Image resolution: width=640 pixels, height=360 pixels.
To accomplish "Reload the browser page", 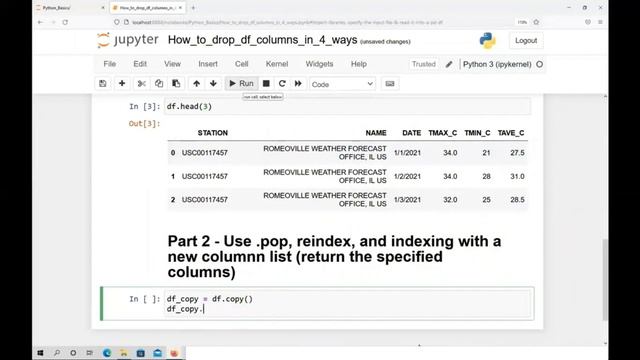I will tap(65, 22).
